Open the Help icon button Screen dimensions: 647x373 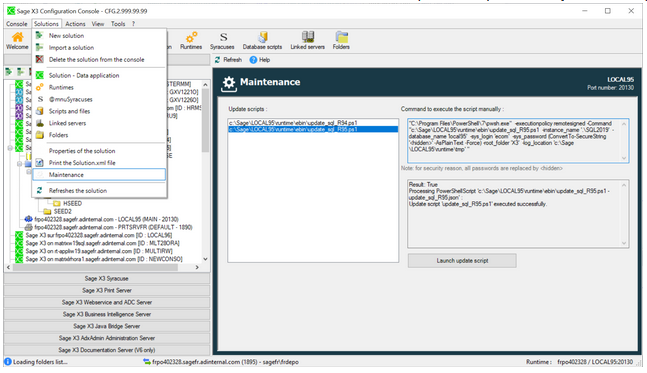tap(260, 60)
